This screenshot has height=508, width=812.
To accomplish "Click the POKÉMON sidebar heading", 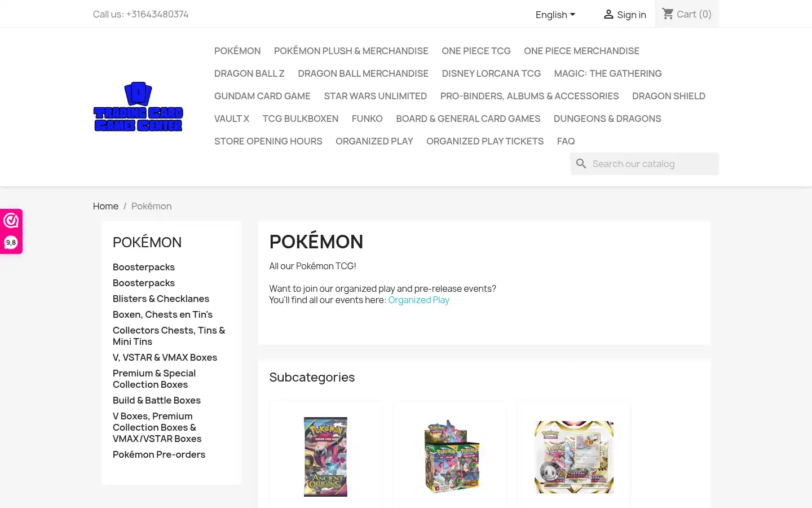I will point(147,242).
